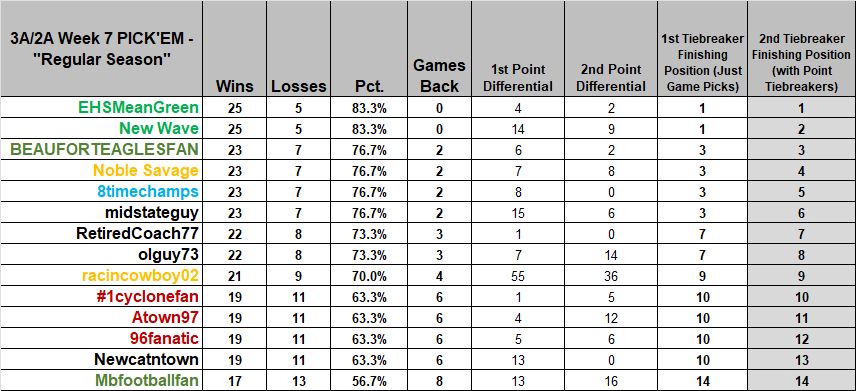
Task: Click the Noble Savage cell
Action: pyautogui.click(x=102, y=171)
